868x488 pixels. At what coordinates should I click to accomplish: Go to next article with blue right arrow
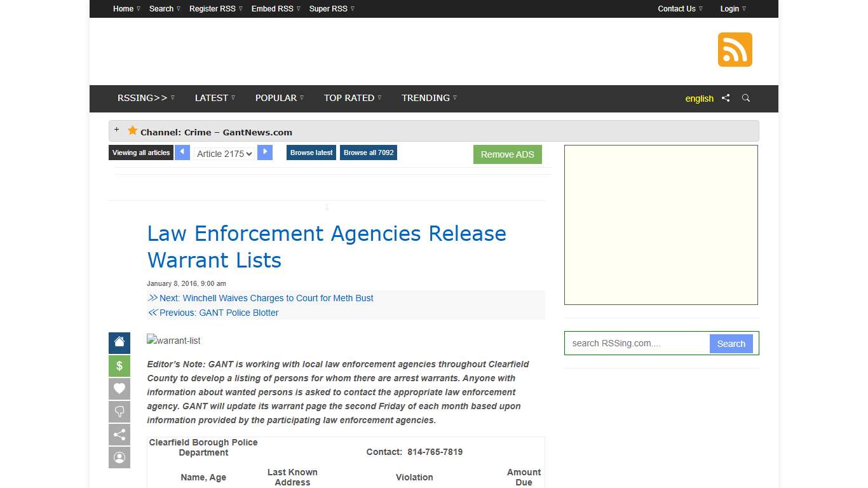[x=265, y=152]
